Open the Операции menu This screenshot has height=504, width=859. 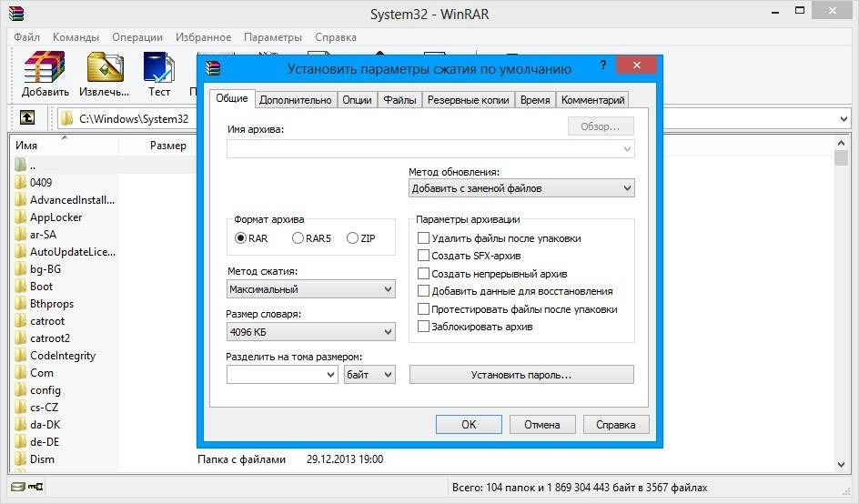[x=137, y=36]
